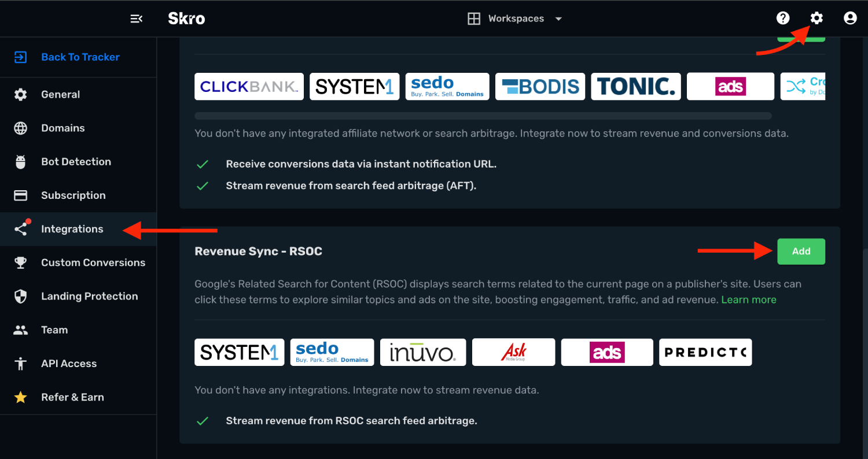Click the horizontal logo scrollbar

click(x=483, y=116)
